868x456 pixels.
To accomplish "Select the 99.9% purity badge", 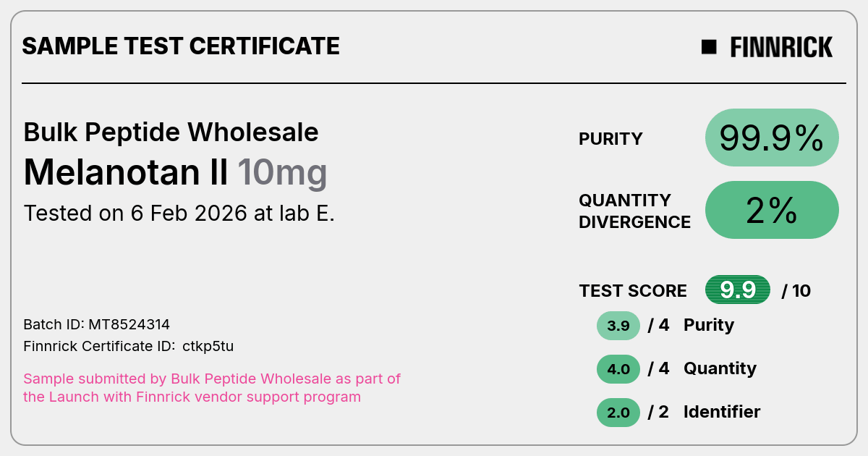I will 772,138.
